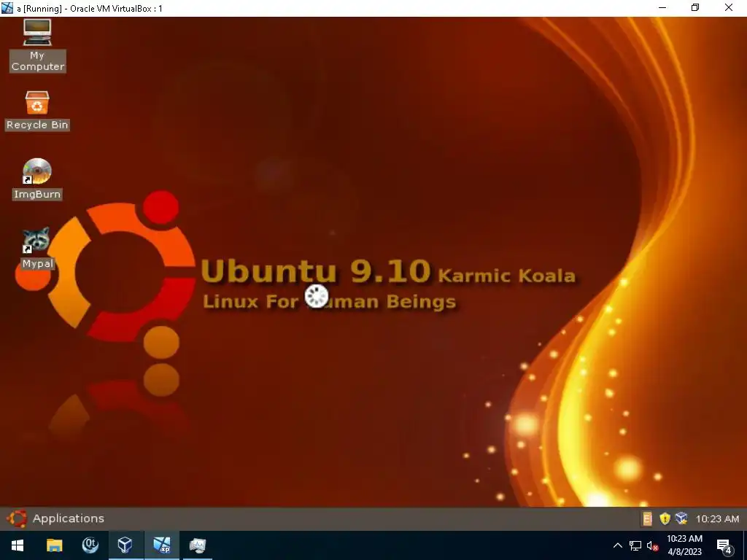Open the yellow security shield tray icon
Image resolution: width=747 pixels, height=560 pixels.
(x=664, y=518)
